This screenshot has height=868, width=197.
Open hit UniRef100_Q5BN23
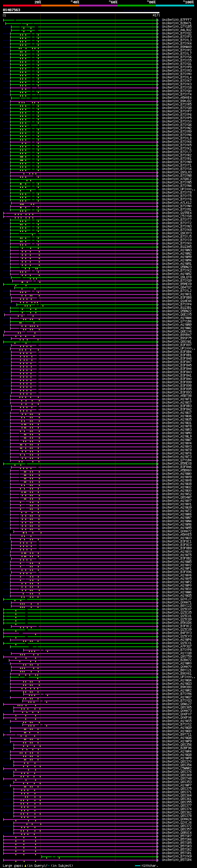tap(176, 267)
